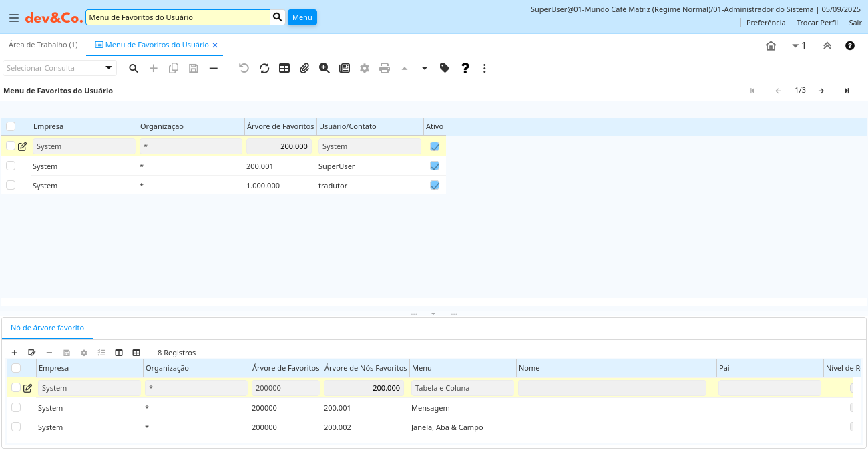This screenshot has width=868, height=450.
Task: Click the Refresh toolbar icon
Action: (264, 68)
